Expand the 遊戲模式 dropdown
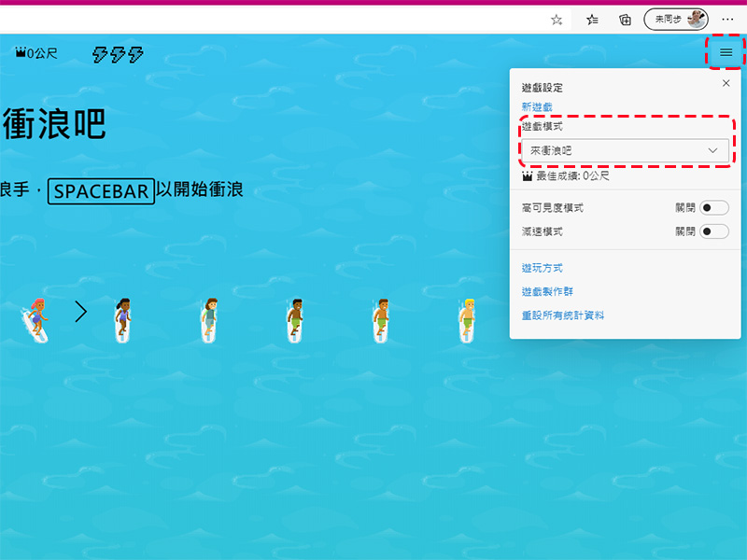Viewport: 747px width, 560px height. point(625,150)
